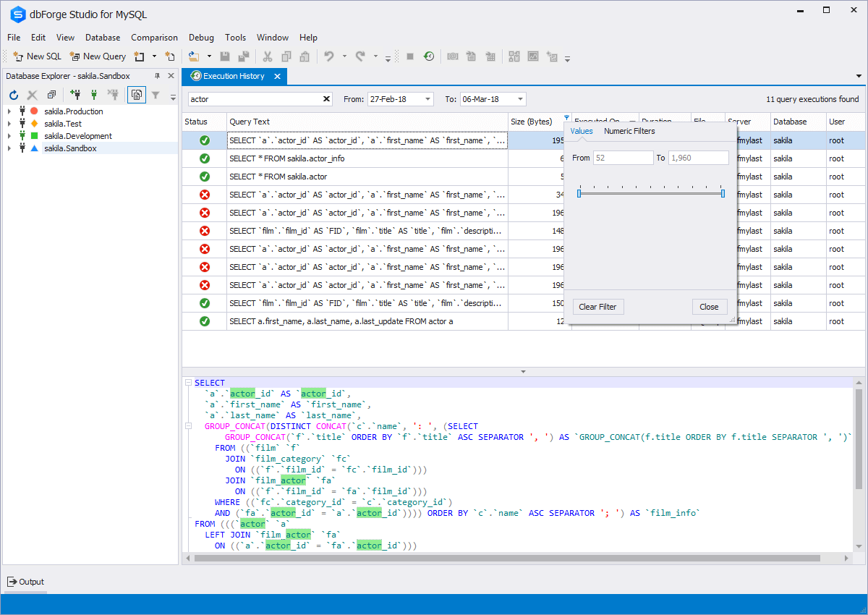Click the filter funnel icon in Database Explorer
Viewport: 868px width, 615px height.
[155, 95]
